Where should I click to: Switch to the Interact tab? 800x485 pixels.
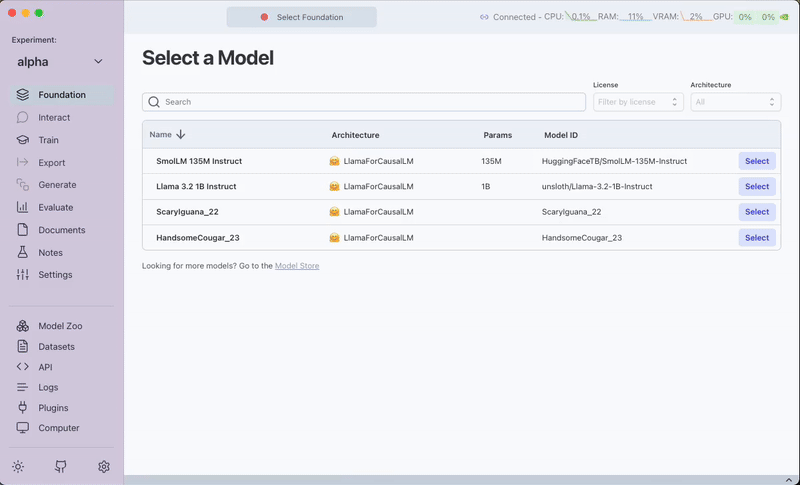tap(54, 117)
